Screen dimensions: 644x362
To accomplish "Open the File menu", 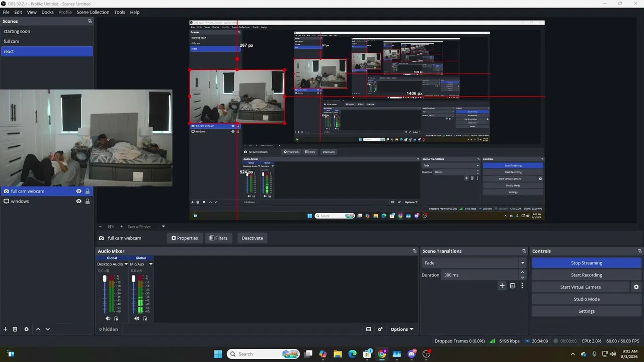I will coord(6,12).
